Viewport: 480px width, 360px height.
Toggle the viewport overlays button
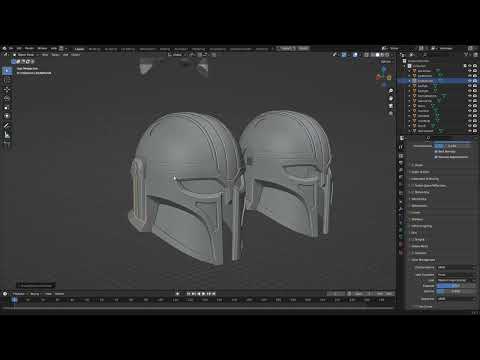click(355, 55)
